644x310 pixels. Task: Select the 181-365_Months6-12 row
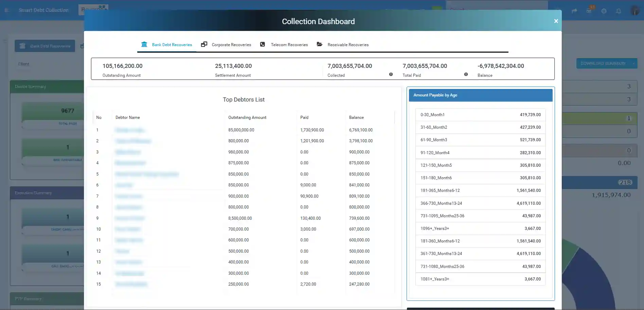click(x=481, y=190)
